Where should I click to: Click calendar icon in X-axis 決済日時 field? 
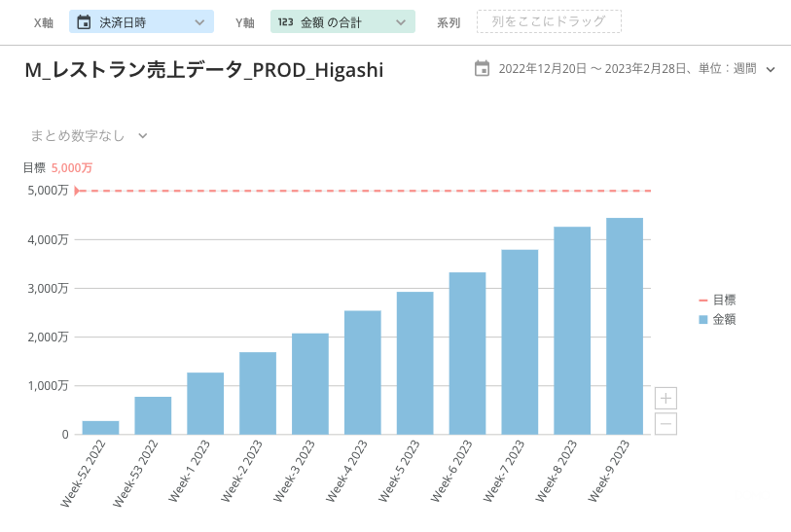(84, 22)
